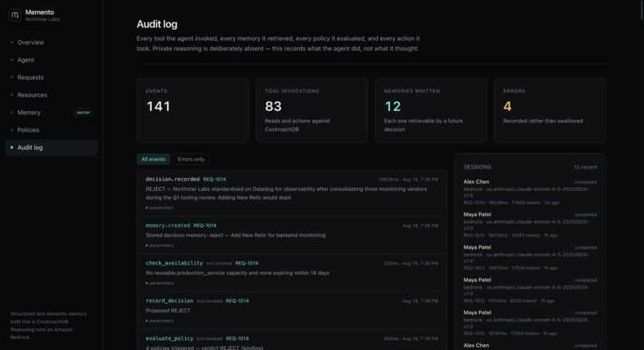Click the Memento logo icon

coord(15,15)
